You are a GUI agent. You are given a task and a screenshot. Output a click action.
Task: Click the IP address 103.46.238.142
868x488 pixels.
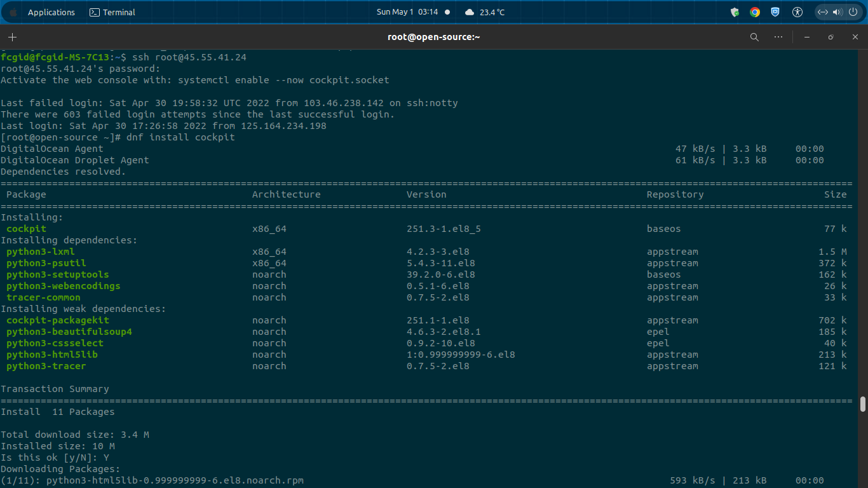(x=344, y=103)
